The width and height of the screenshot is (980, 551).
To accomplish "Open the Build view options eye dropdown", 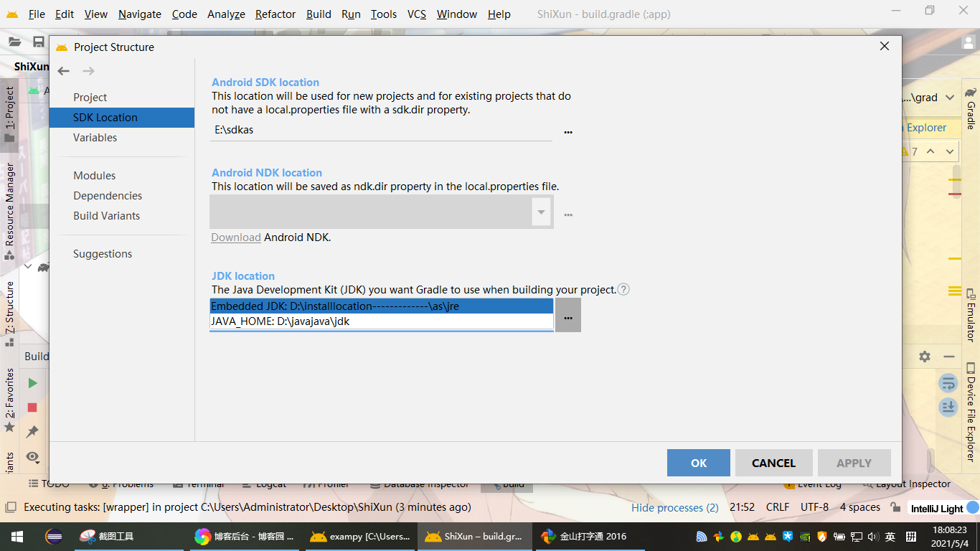I will (32, 456).
